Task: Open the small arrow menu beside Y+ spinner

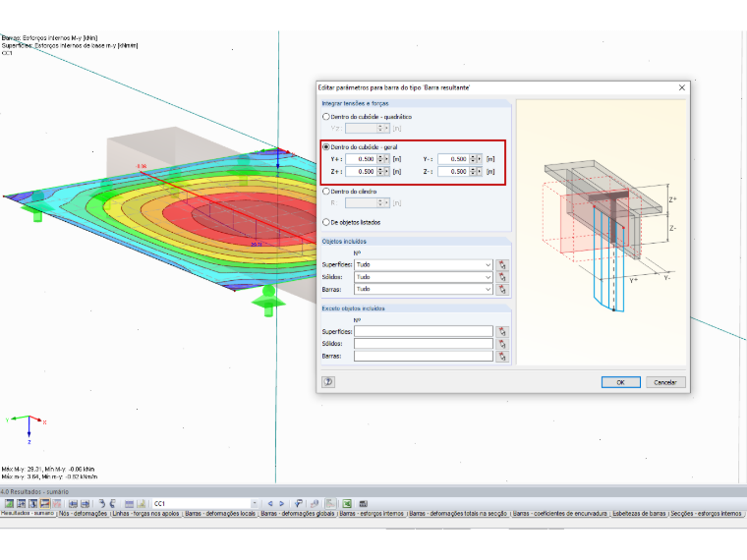Action: pyautogui.click(x=386, y=159)
